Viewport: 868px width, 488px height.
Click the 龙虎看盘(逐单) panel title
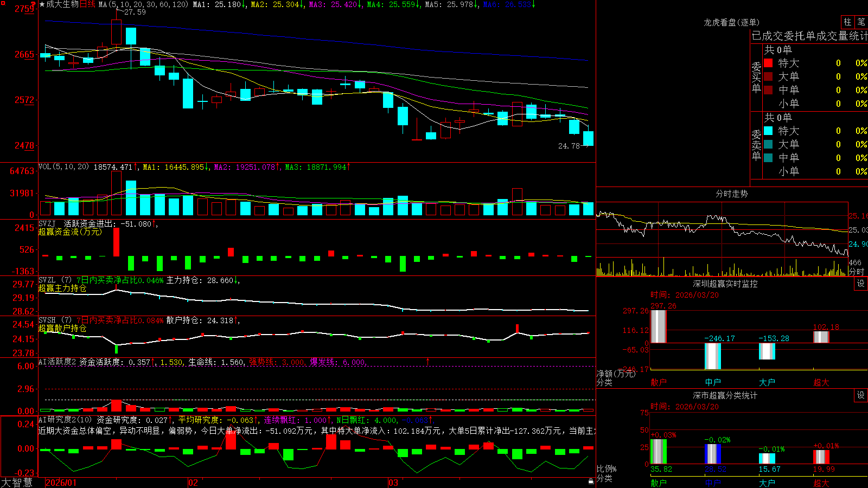click(x=731, y=22)
